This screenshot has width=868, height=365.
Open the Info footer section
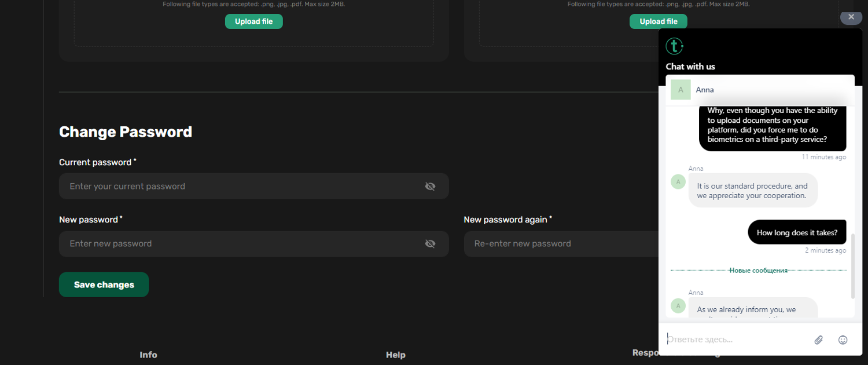click(x=148, y=355)
